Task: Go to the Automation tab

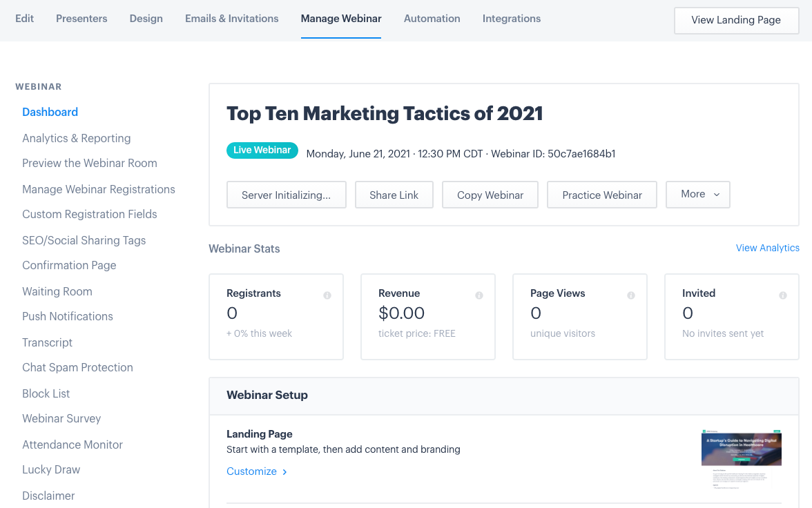Action: coord(432,19)
